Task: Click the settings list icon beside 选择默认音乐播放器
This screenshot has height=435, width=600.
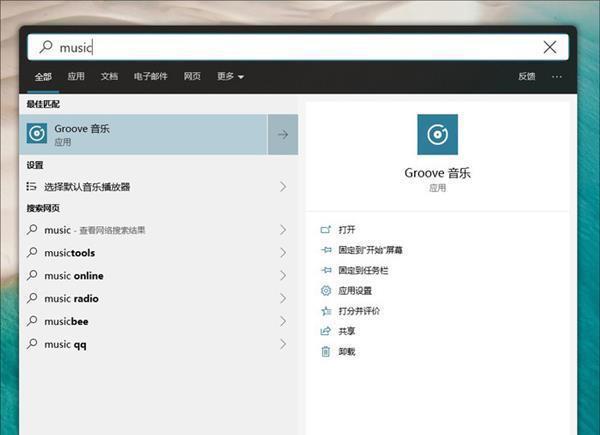Action: pos(31,186)
